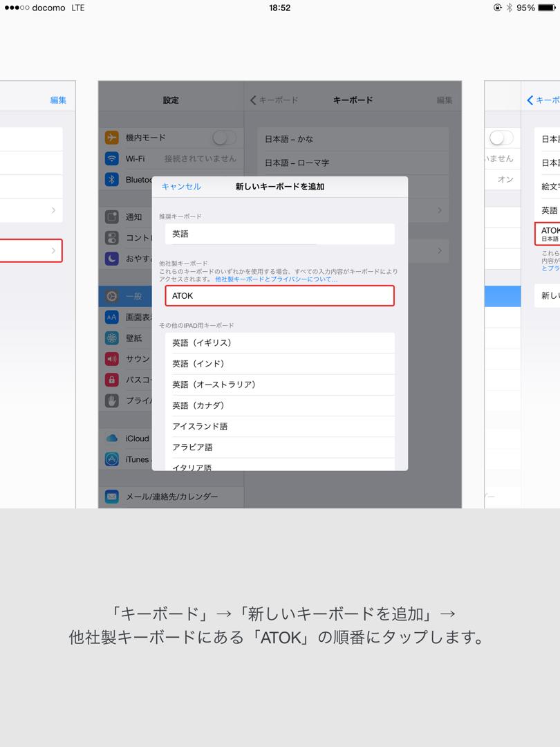Tap the battery indicator in status bar

point(547,8)
